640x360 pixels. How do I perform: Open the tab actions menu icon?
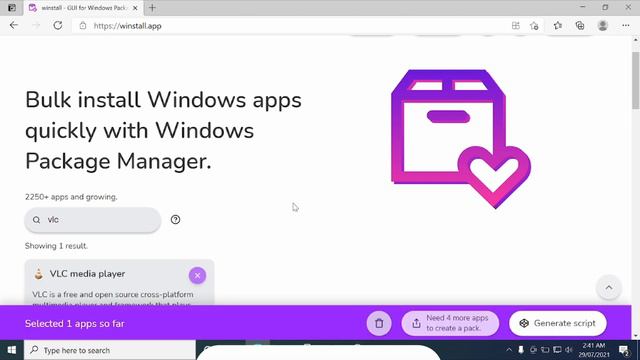click(x=12, y=8)
